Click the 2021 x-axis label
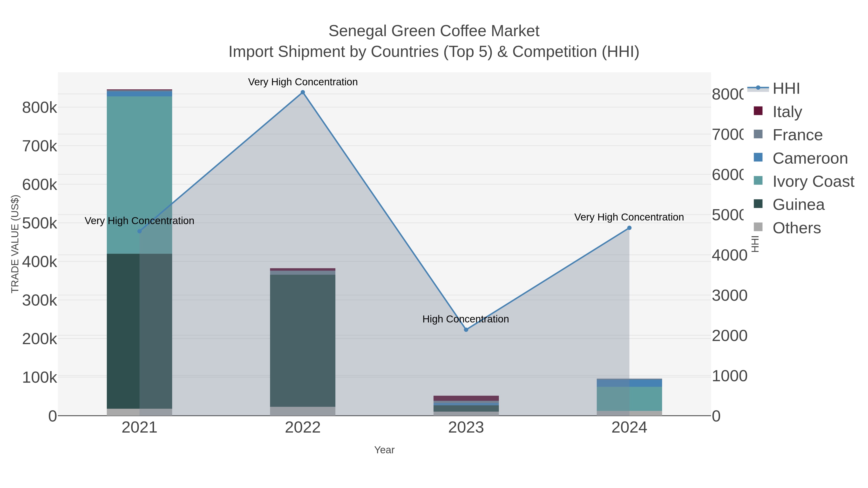The height and width of the screenshot is (488, 868). (x=140, y=428)
